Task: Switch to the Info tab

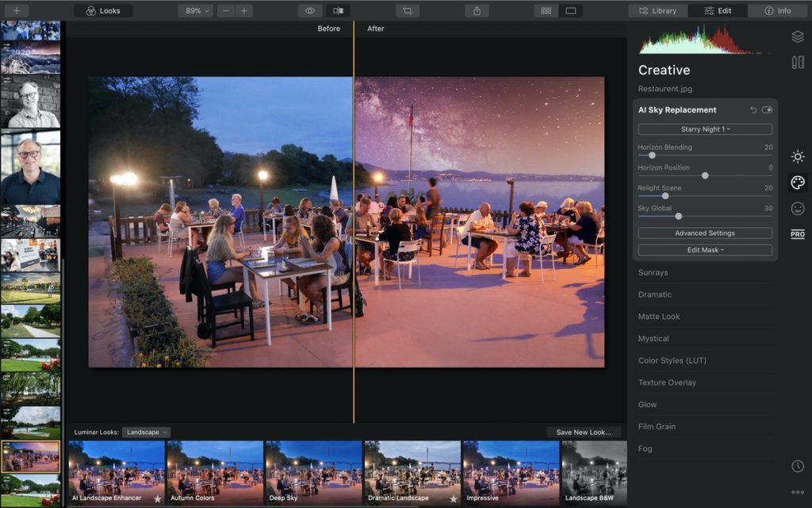Action: (778, 10)
